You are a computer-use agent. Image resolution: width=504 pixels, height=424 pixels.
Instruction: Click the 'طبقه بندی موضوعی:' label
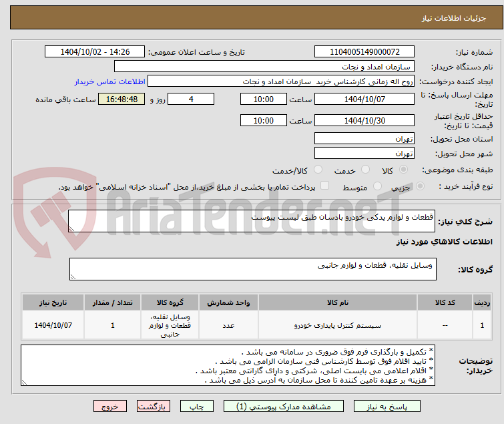(x=457, y=170)
